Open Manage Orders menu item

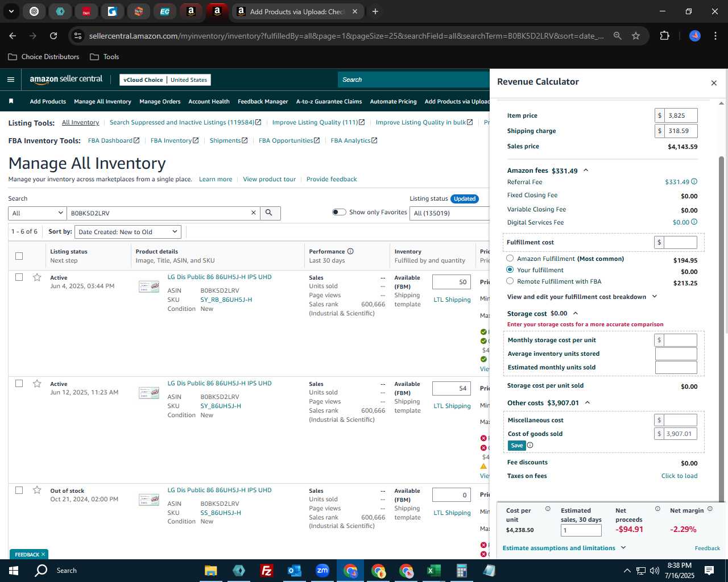(160, 101)
